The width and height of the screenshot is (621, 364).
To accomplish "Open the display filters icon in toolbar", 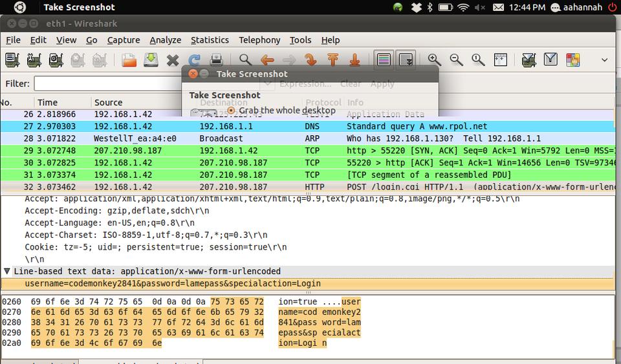I will [550, 60].
